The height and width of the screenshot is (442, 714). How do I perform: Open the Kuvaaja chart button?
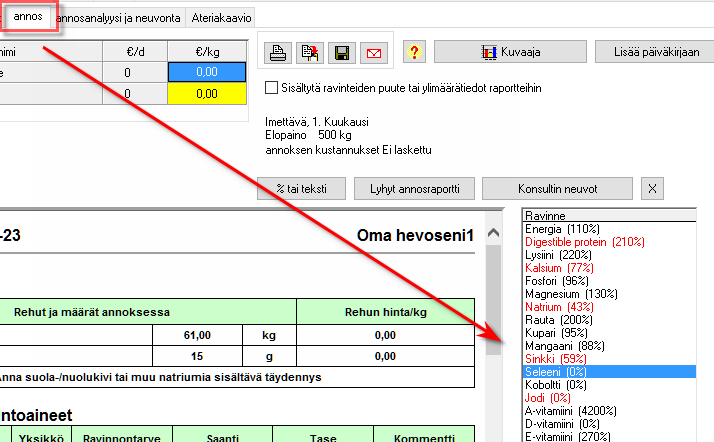505,52
